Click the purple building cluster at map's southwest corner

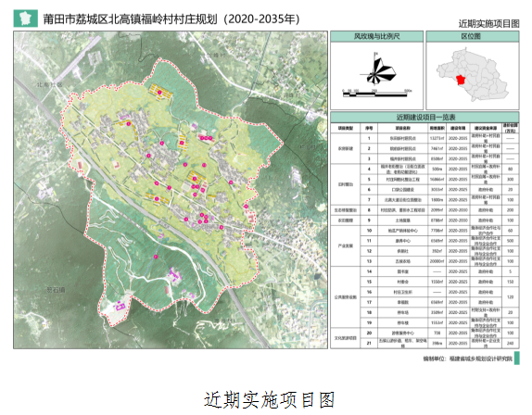(120, 307)
